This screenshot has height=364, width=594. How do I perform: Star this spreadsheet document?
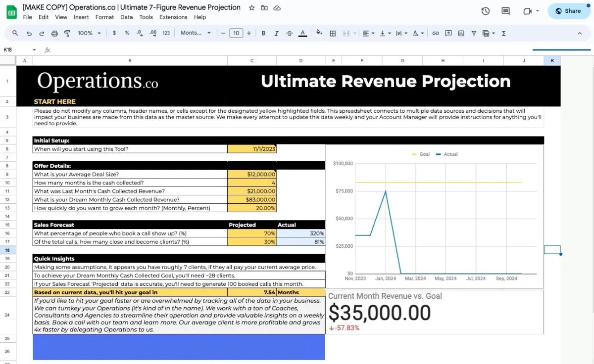251,8
